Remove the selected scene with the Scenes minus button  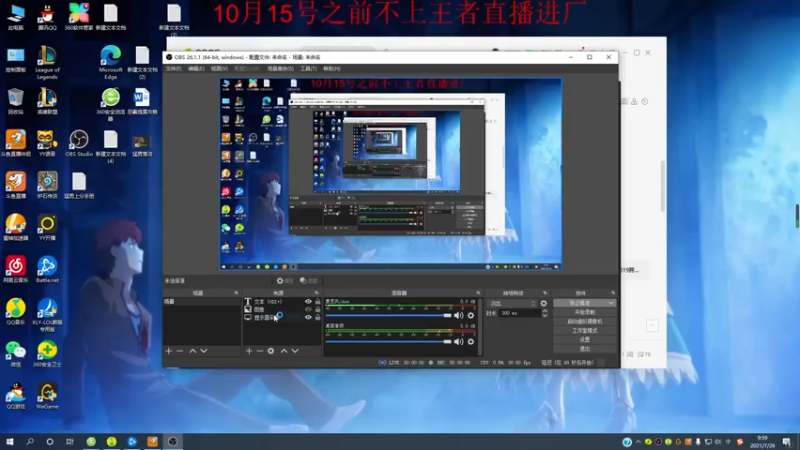[180, 351]
